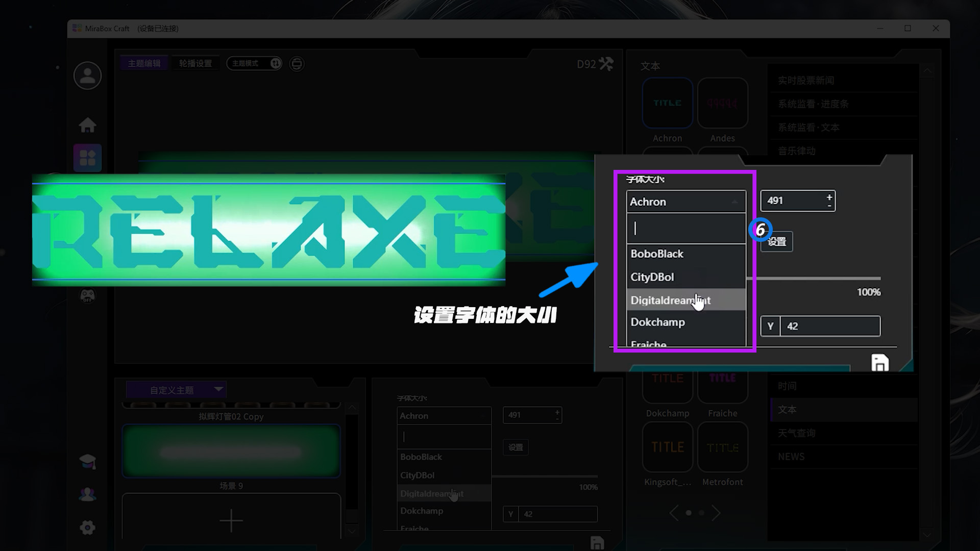The image size is (980, 551).
Task: Open the settings gear in sidebar
Action: (x=87, y=528)
